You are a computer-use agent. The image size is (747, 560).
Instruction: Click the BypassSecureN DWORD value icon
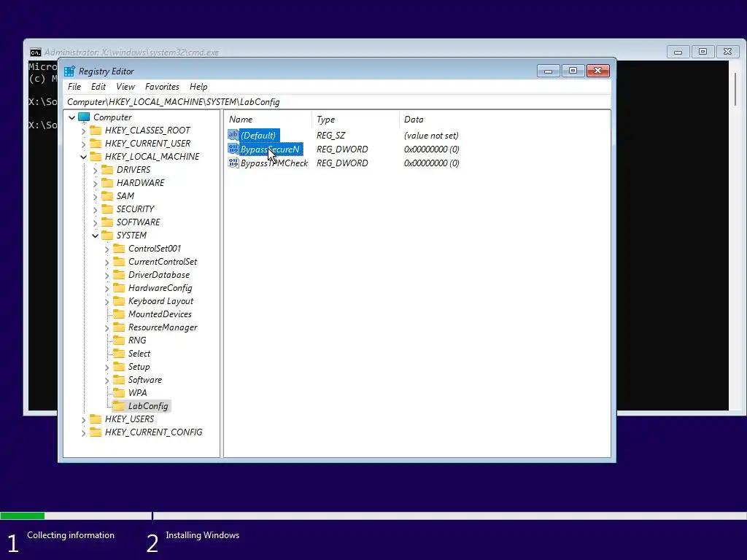coord(233,149)
